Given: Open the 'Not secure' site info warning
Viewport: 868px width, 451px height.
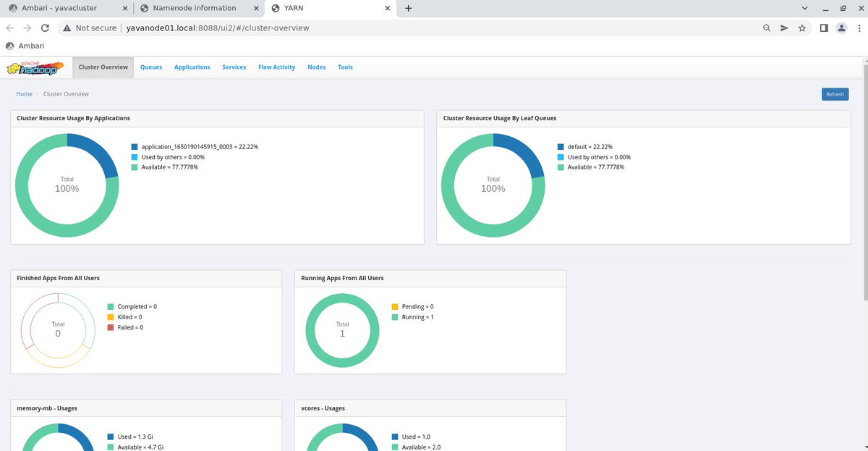Looking at the screenshot, I should 90,28.
